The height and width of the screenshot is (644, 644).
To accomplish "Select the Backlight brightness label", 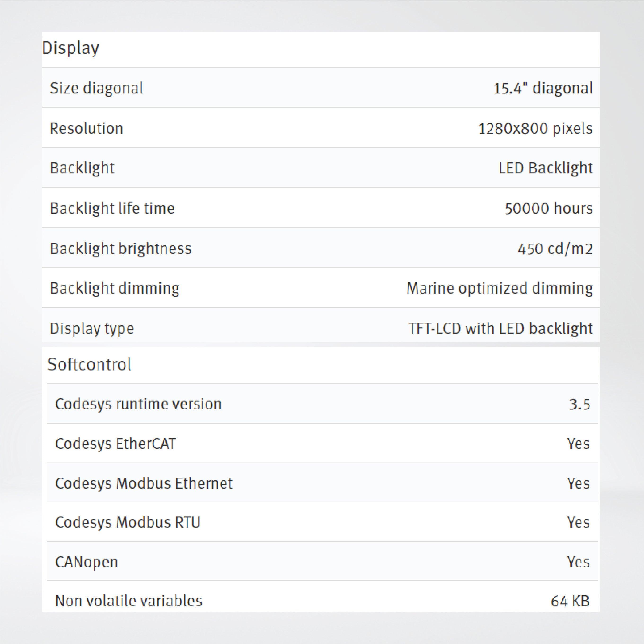I will (x=121, y=249).
